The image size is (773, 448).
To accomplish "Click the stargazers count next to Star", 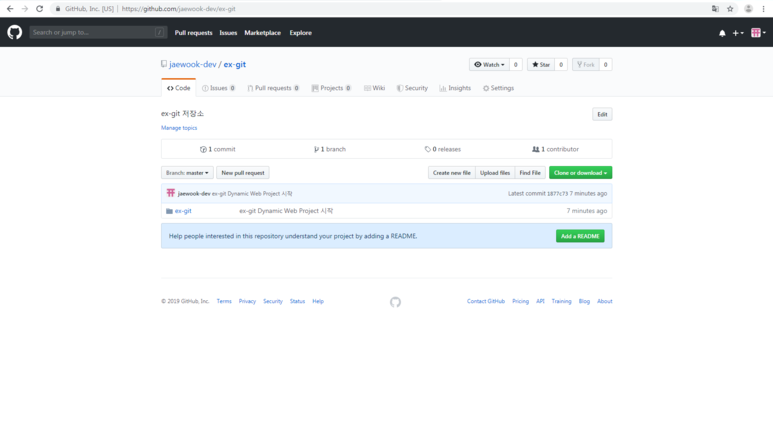I will click(x=561, y=65).
